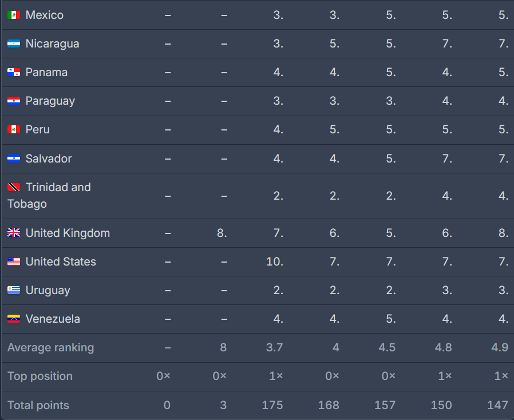The image size is (514, 420).
Task: Select the Venezuela country name
Action: pyautogui.click(x=53, y=319)
